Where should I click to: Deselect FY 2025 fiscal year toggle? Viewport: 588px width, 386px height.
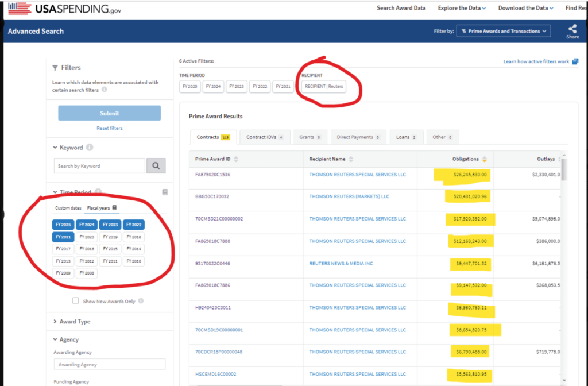click(x=63, y=225)
